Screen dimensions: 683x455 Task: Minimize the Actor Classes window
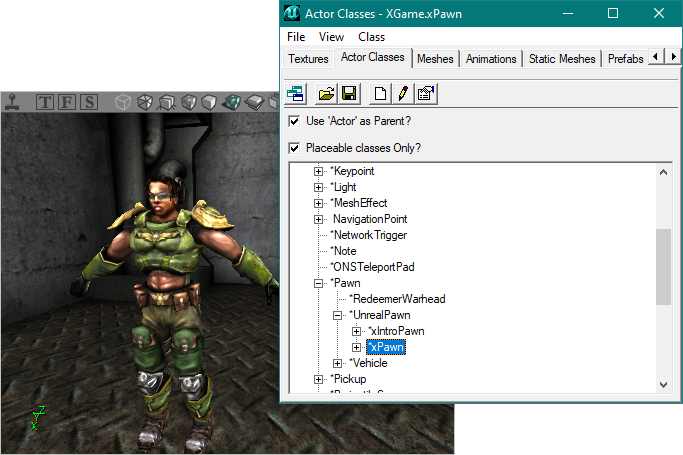pos(568,13)
